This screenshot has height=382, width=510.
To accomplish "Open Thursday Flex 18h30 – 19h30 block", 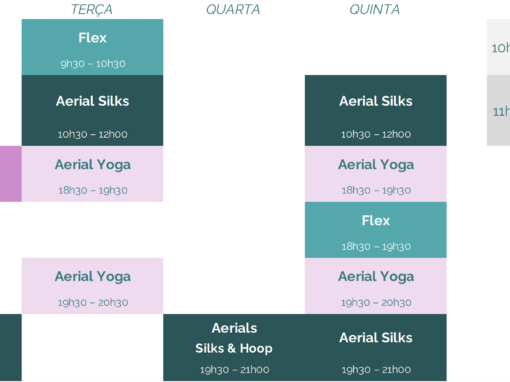I will pos(376,230).
